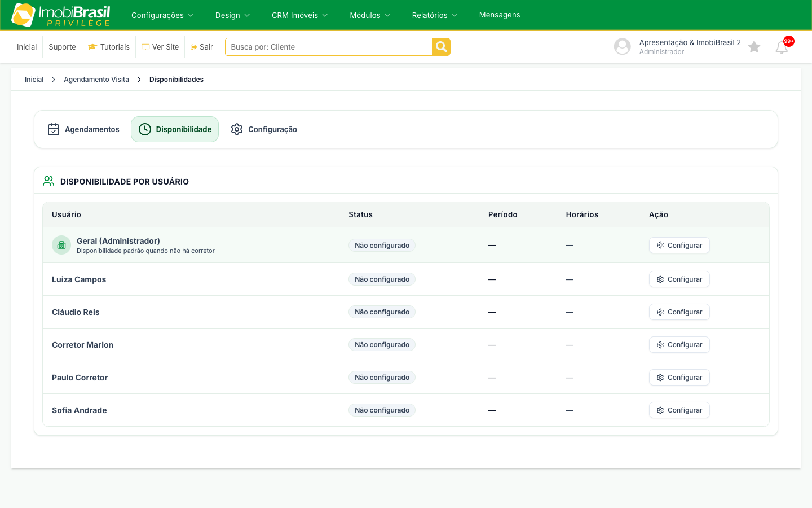
Task: Click the yellow search magnifier button
Action: pyautogui.click(x=441, y=47)
